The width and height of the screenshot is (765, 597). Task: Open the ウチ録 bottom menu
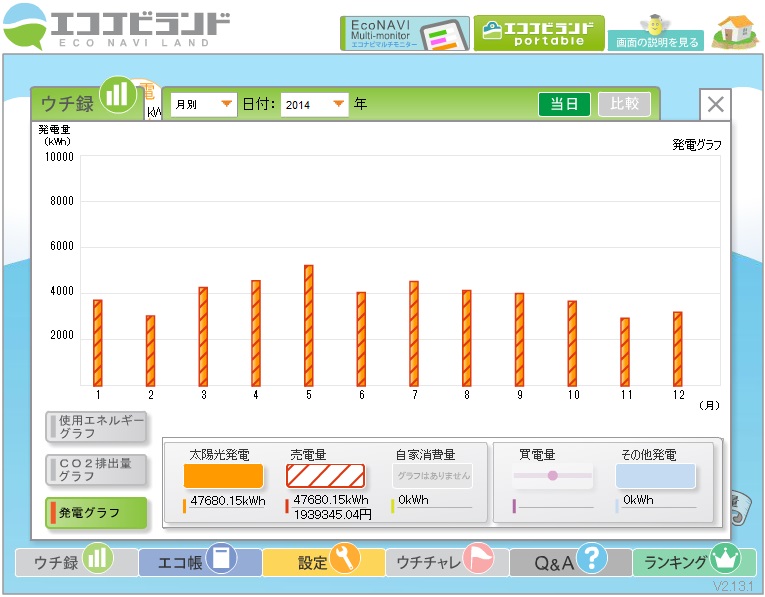[76, 562]
